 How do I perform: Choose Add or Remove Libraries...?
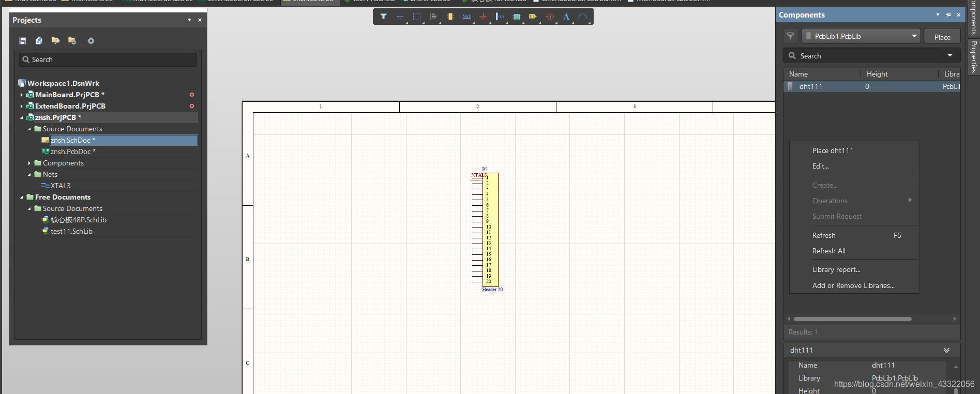pyautogui.click(x=854, y=285)
